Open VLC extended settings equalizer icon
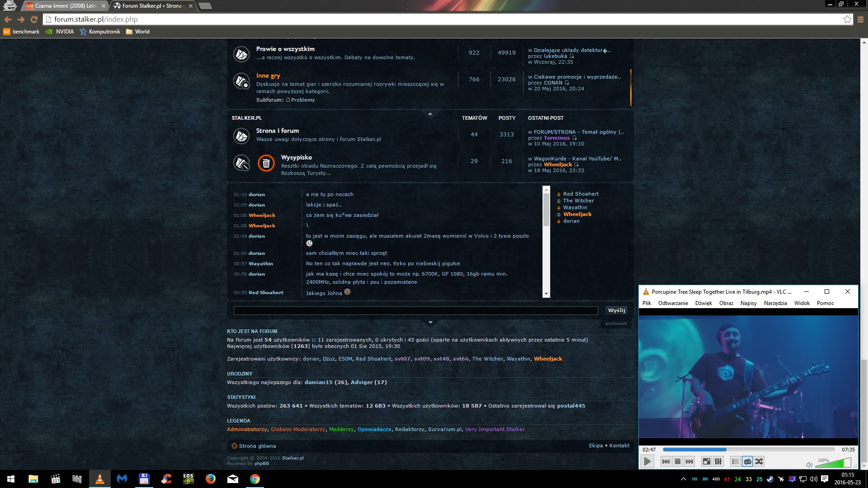 [718, 461]
